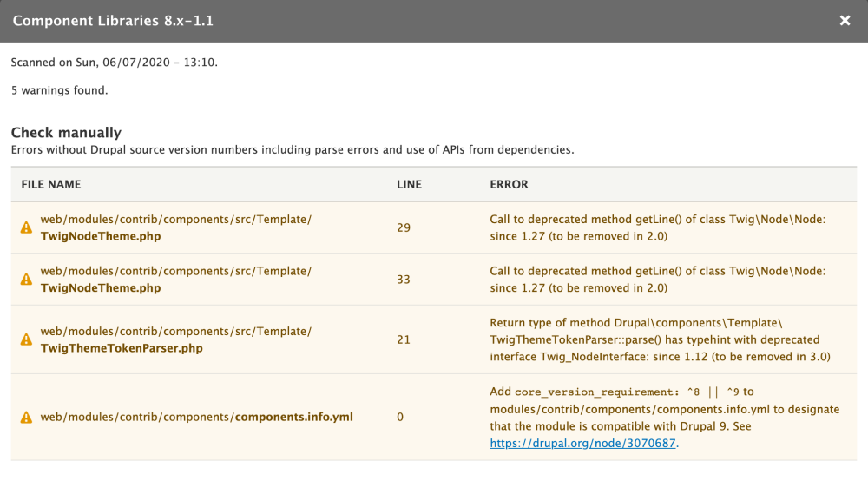868x481 pixels.
Task: Click line number 21 cell
Action: tap(404, 339)
